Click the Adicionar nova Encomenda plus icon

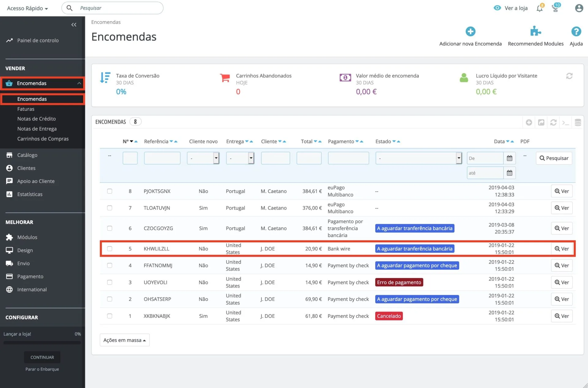pos(470,31)
